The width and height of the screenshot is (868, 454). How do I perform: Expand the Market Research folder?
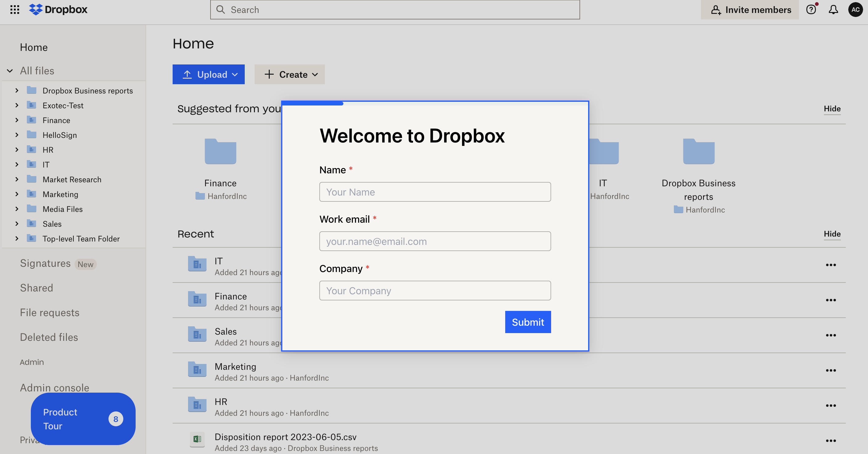click(17, 179)
